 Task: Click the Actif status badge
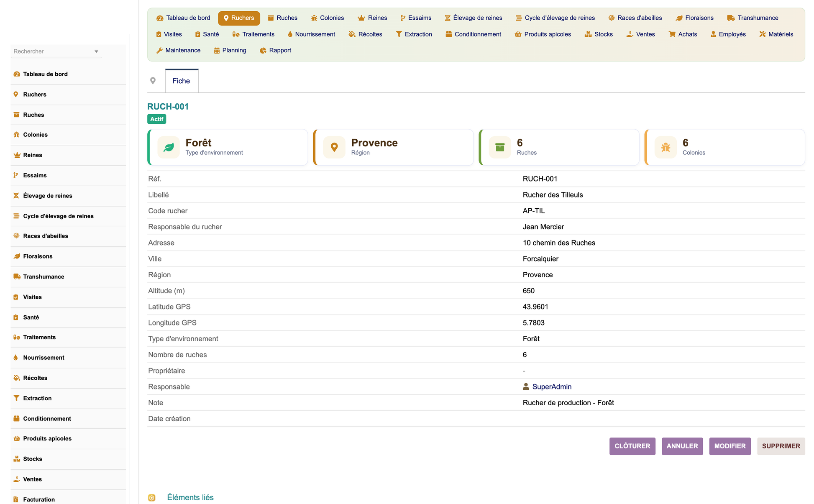click(157, 119)
